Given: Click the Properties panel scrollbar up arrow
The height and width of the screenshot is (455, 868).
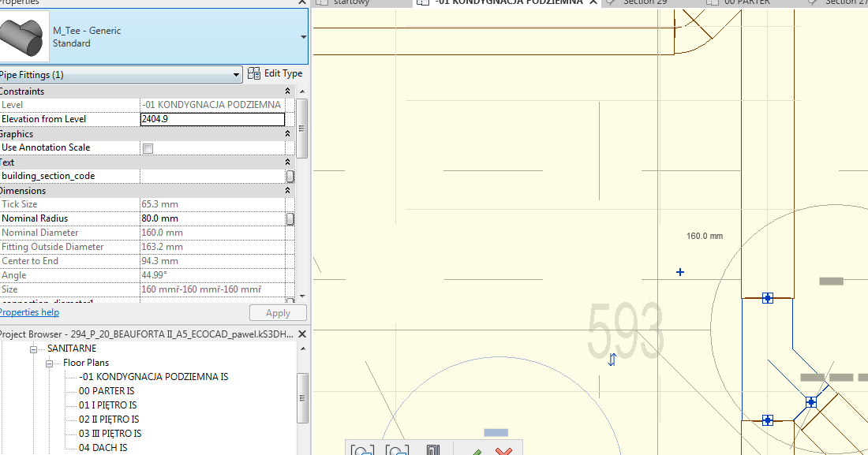Looking at the screenshot, I should pyautogui.click(x=302, y=91).
